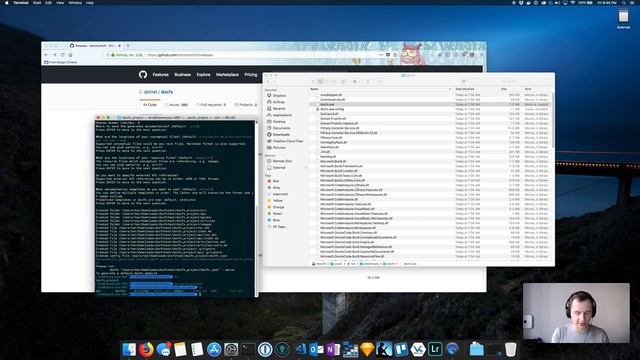
Task: Open Sketch from the Dock
Action: click(x=367, y=350)
